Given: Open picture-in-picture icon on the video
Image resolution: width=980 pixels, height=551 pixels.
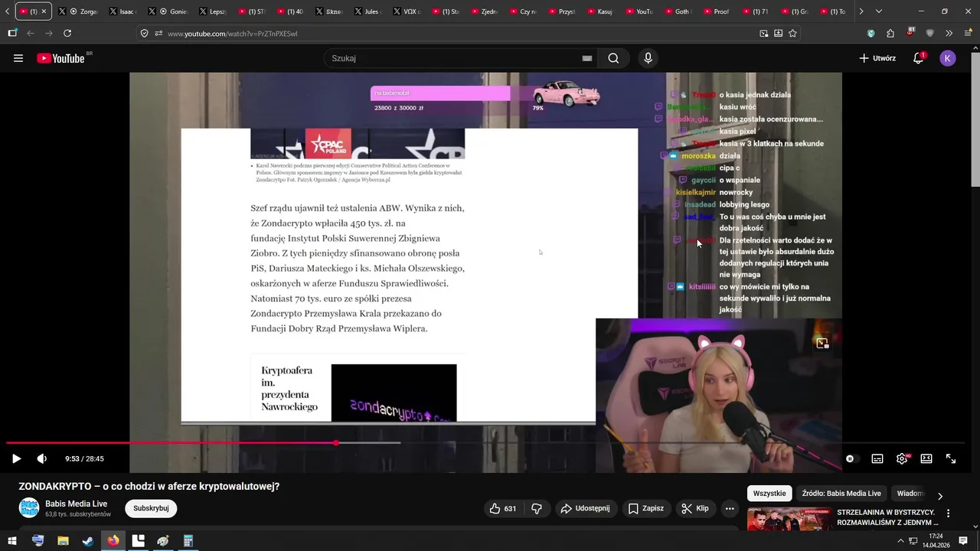Looking at the screenshot, I should coord(822,344).
